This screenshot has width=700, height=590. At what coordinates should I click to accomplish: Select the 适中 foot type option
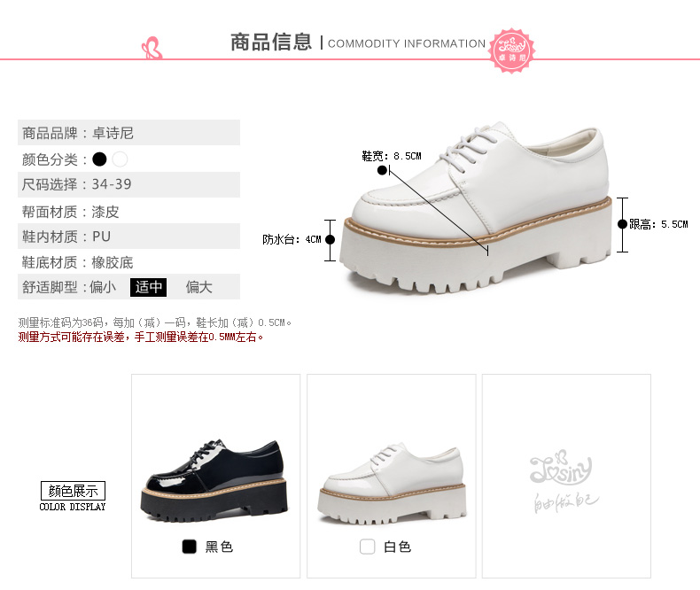tap(148, 287)
